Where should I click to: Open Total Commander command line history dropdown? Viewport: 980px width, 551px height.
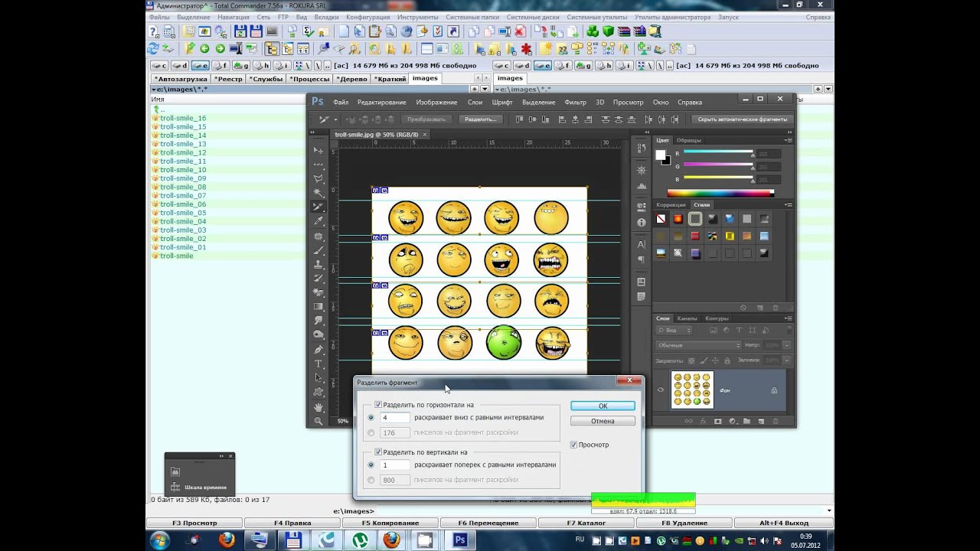coord(829,510)
